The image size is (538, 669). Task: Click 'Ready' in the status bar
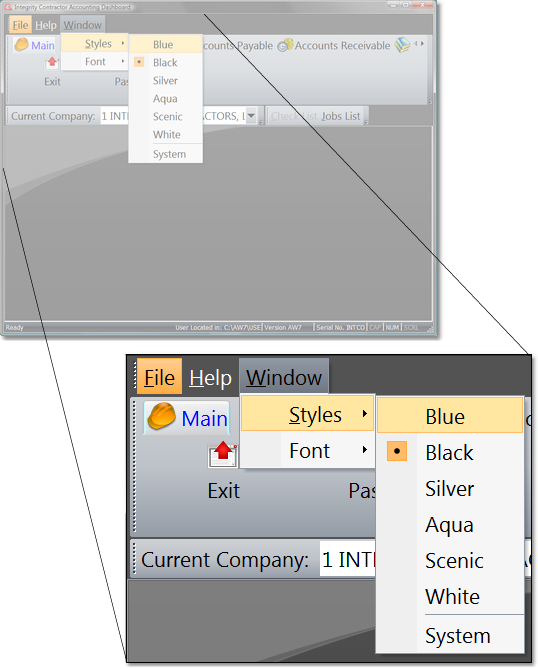15,328
